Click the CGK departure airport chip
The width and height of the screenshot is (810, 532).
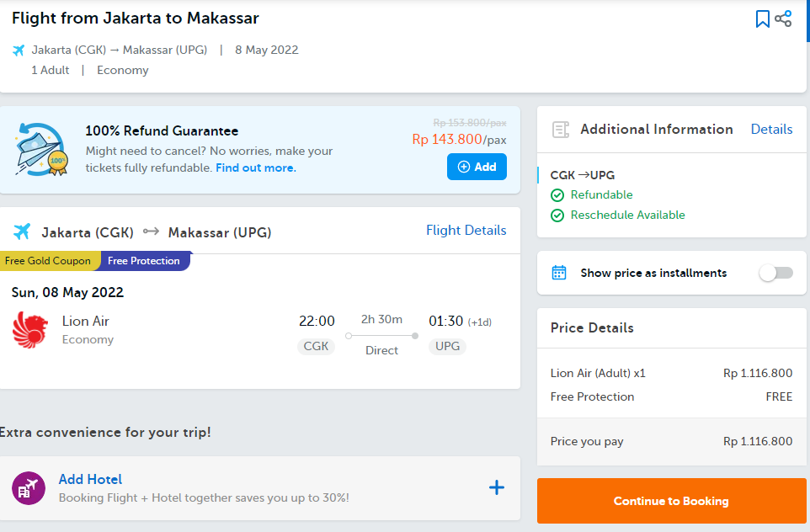click(316, 346)
